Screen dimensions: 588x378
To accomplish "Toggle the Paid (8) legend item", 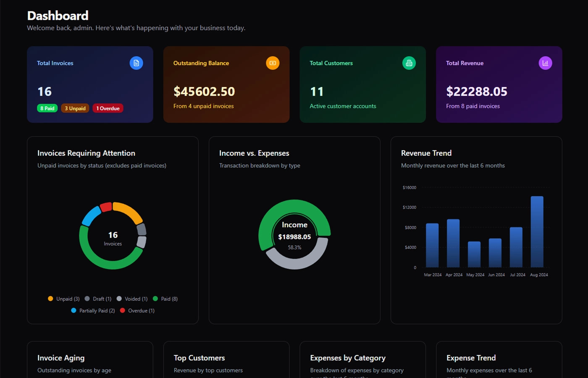I will pos(165,299).
